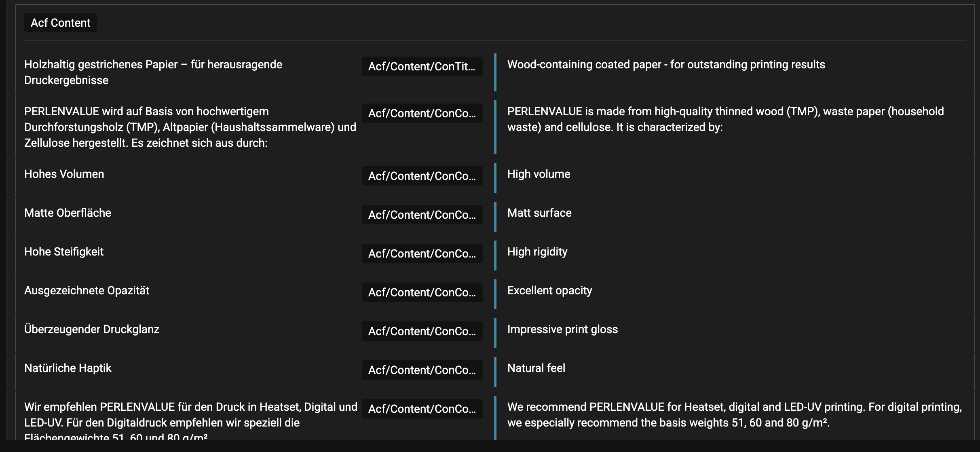Select source text 'Ausgezeichnete Opazität'

click(87, 290)
